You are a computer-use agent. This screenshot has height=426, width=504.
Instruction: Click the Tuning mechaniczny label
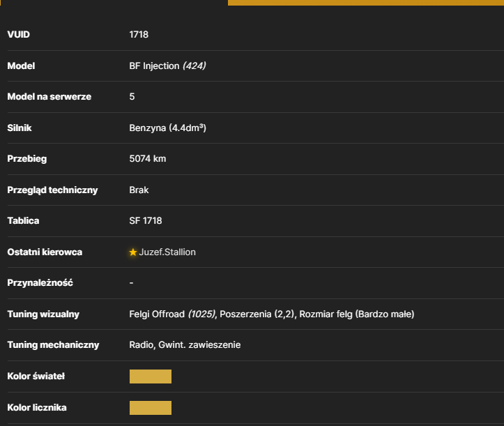point(53,345)
